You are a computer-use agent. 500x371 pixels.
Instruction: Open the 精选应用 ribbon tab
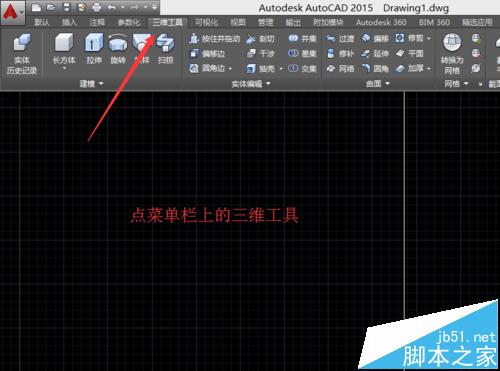pyautogui.click(x=477, y=23)
